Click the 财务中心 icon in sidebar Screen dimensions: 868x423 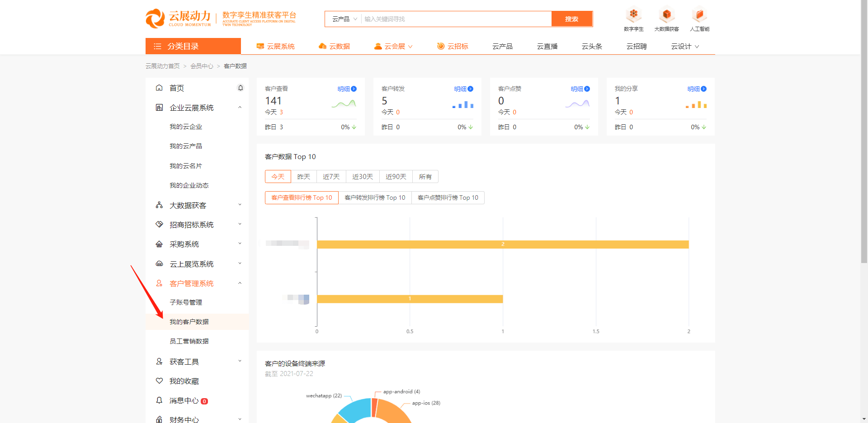tap(159, 418)
